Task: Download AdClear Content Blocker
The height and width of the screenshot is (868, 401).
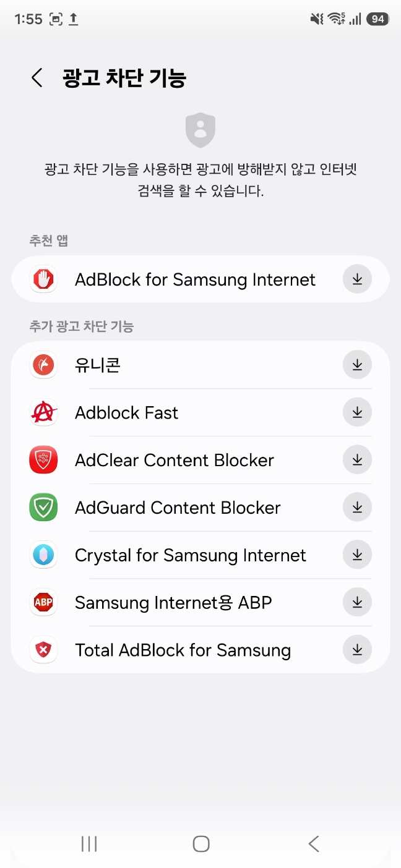Action: (357, 460)
